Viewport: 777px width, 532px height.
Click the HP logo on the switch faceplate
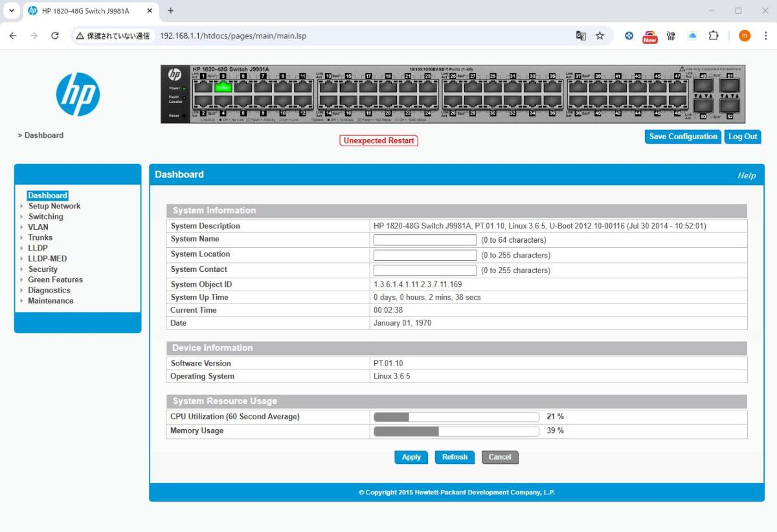[x=175, y=74]
